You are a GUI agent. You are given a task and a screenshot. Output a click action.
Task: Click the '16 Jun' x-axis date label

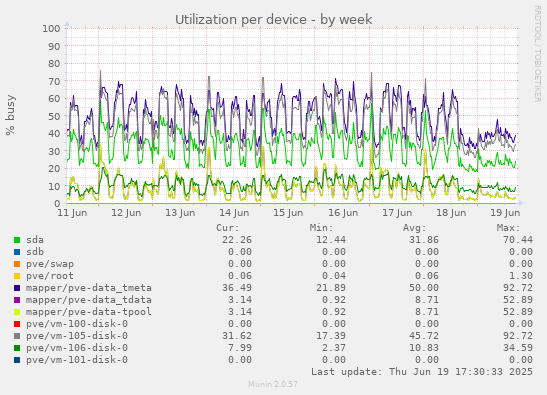click(343, 213)
